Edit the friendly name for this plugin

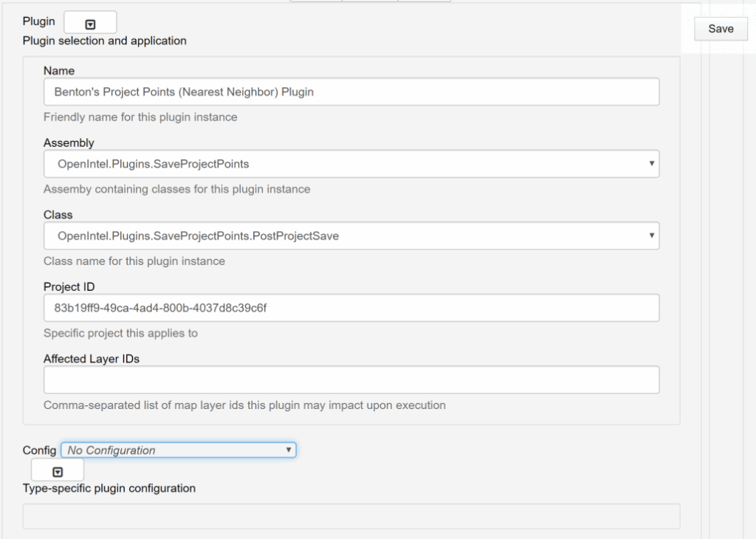351,92
